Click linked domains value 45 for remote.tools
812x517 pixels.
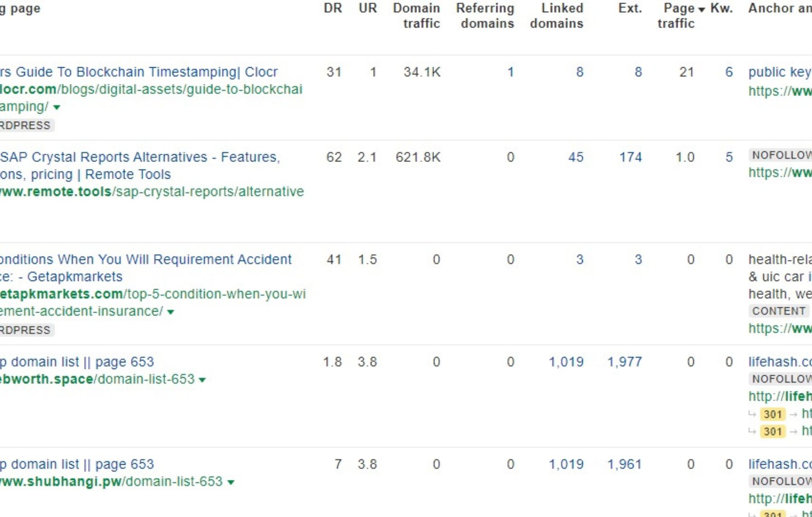pos(576,157)
